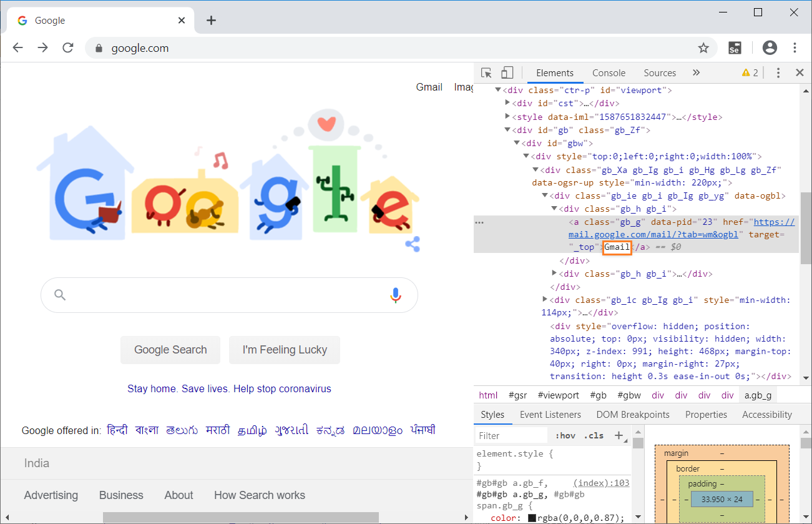Image resolution: width=812 pixels, height=524 pixels.
Task: Open the Chrome profile avatar
Action: pos(770,48)
